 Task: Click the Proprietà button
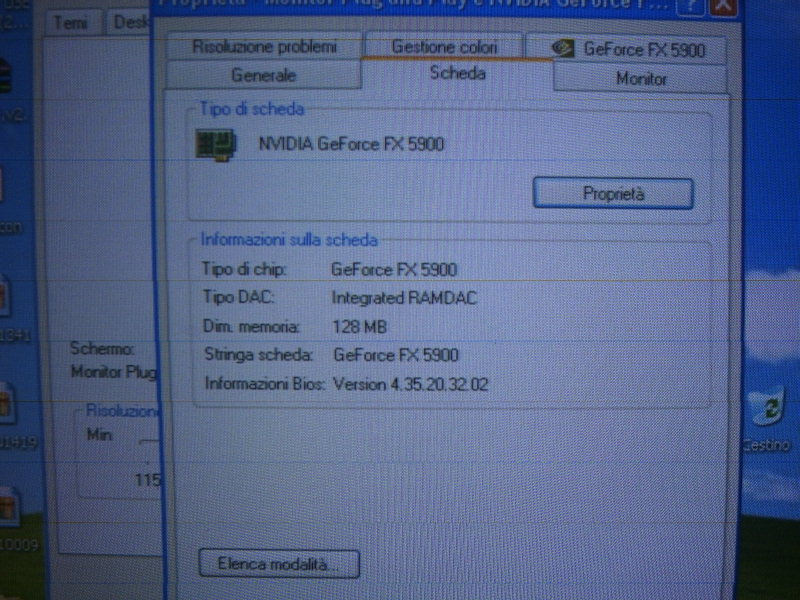(x=613, y=193)
